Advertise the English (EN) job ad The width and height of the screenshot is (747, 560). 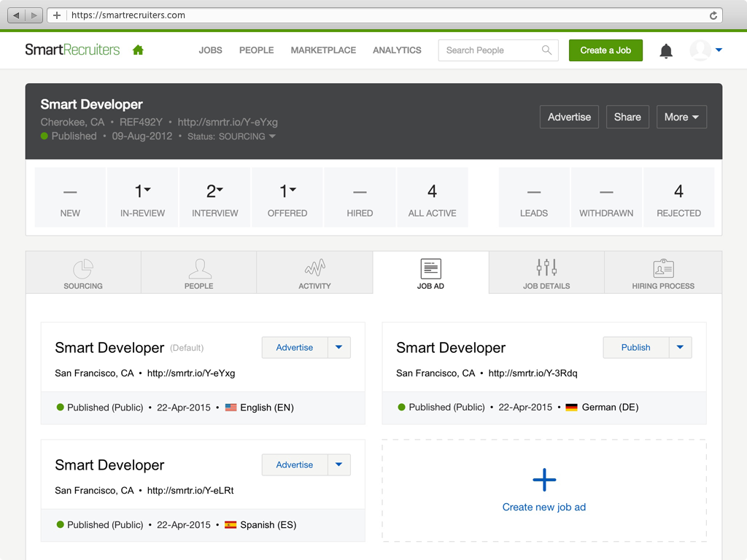[x=295, y=348]
